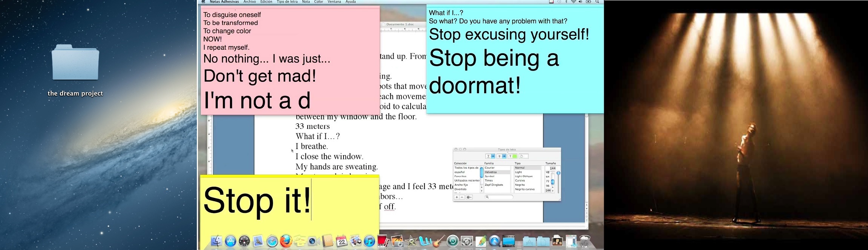Open the Mail app in the dock

(x=258, y=241)
